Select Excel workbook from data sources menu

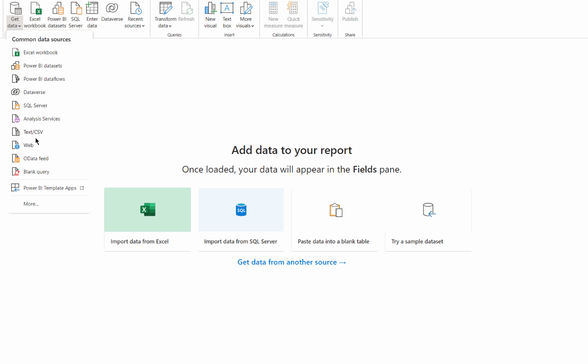coord(49,53)
